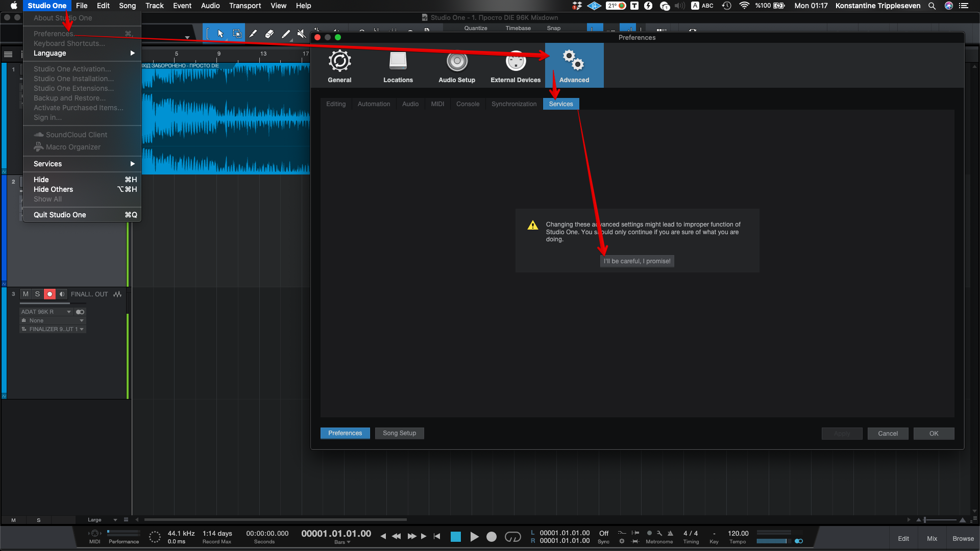Toggle the Loop button in transport
The height and width of the screenshot is (551, 980).
[x=513, y=537]
